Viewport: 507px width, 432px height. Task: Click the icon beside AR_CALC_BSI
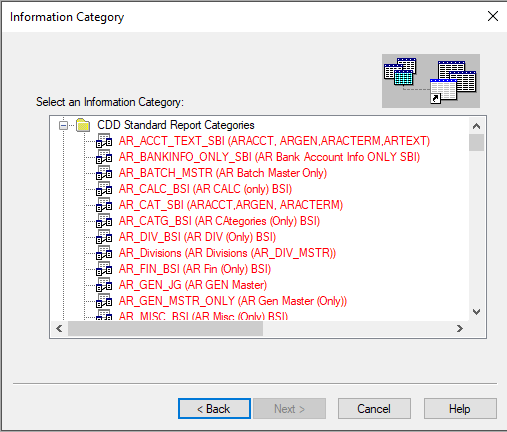click(x=104, y=189)
